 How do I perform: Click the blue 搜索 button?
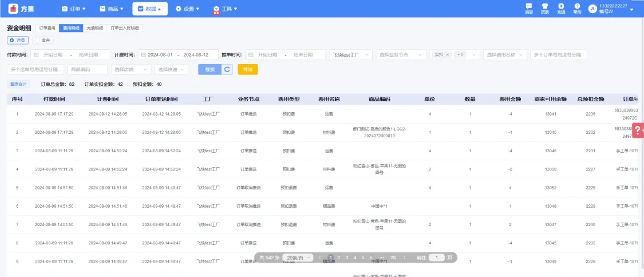click(x=210, y=69)
